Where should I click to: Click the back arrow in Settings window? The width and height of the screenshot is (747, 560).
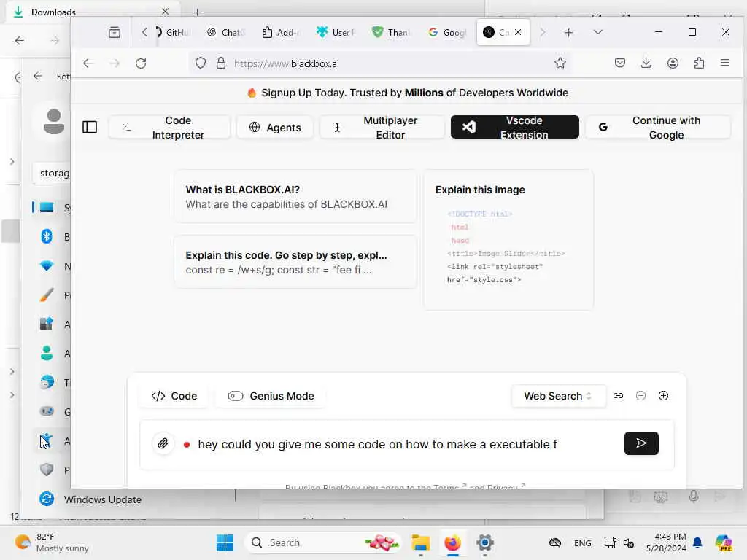click(38, 76)
